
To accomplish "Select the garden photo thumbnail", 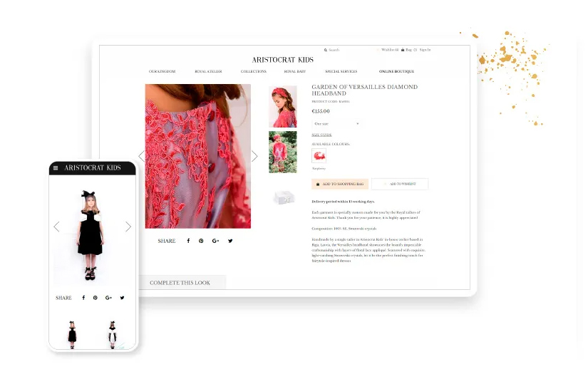I will [x=283, y=152].
